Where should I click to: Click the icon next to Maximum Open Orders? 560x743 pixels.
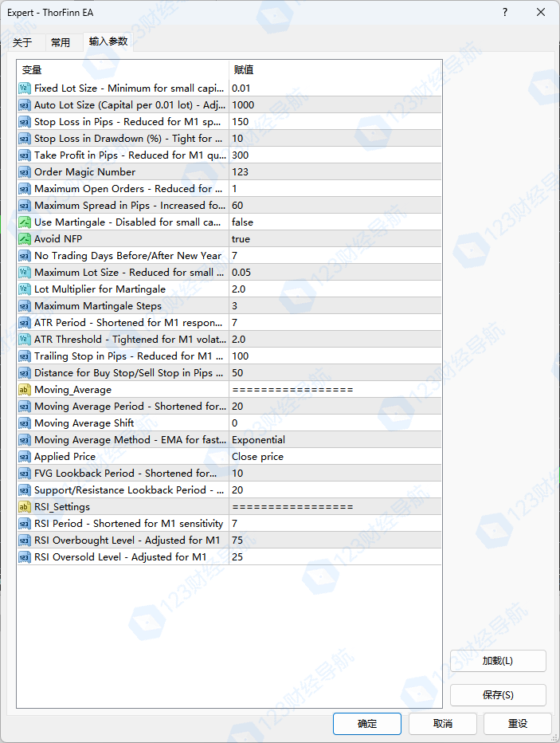coord(25,189)
